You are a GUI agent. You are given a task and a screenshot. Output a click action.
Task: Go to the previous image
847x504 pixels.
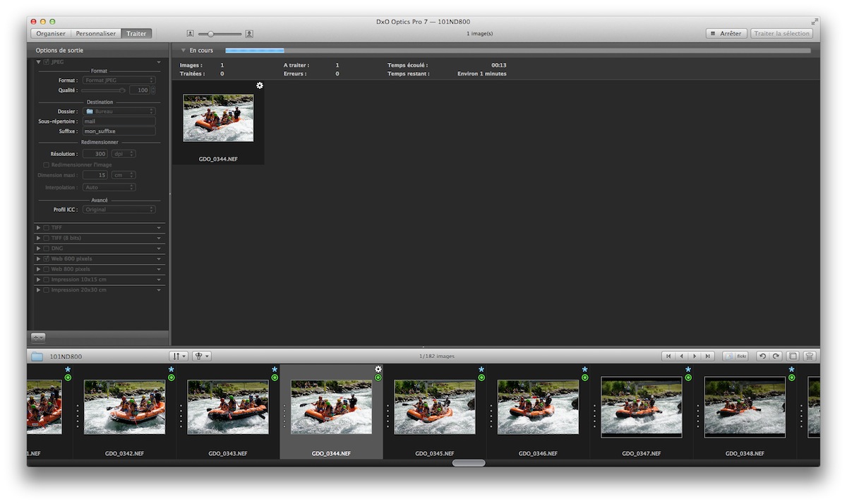(681, 356)
